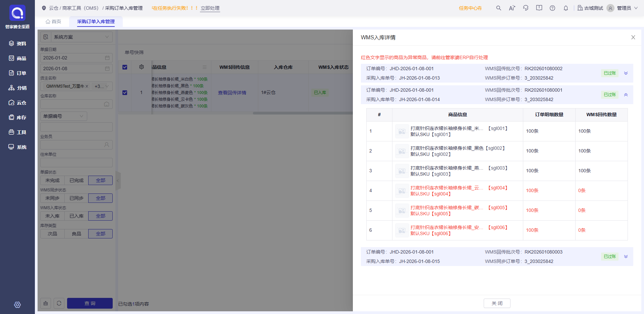Expand batch RK202601080002 details
Viewport: 644px width, 314px height.
tap(626, 73)
